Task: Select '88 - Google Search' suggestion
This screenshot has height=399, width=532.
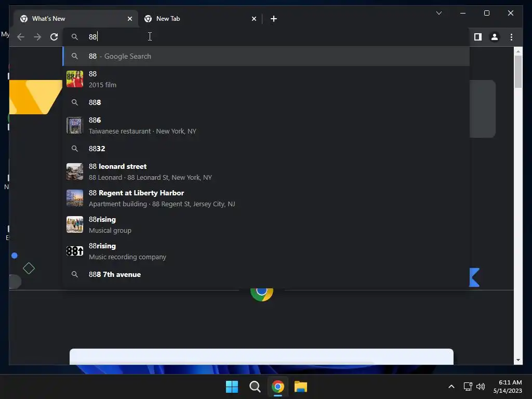Action: (x=267, y=56)
